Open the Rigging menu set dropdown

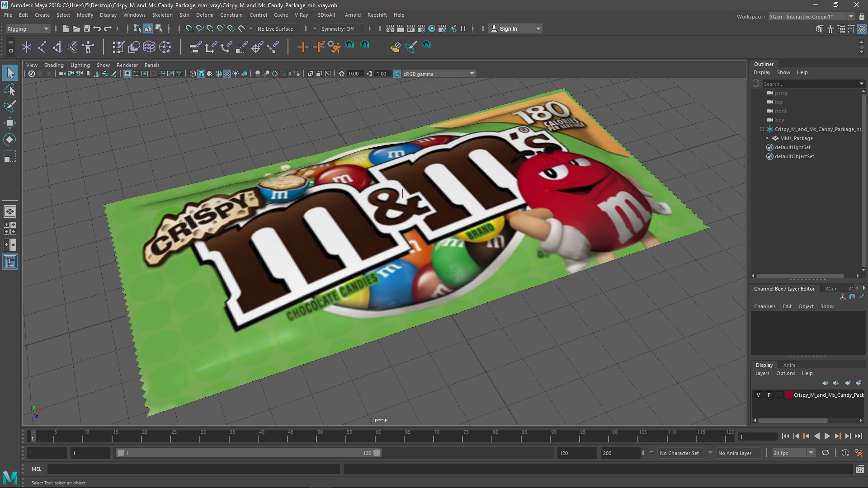click(x=28, y=28)
